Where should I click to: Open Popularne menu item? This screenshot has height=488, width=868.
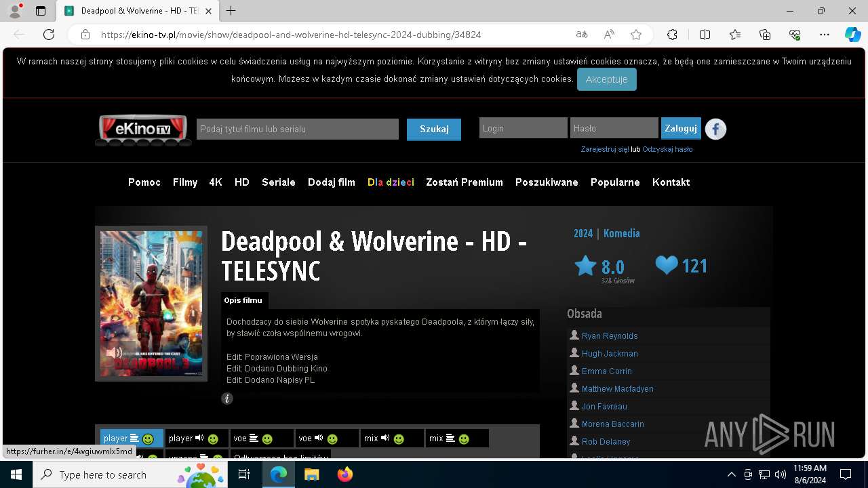point(615,182)
